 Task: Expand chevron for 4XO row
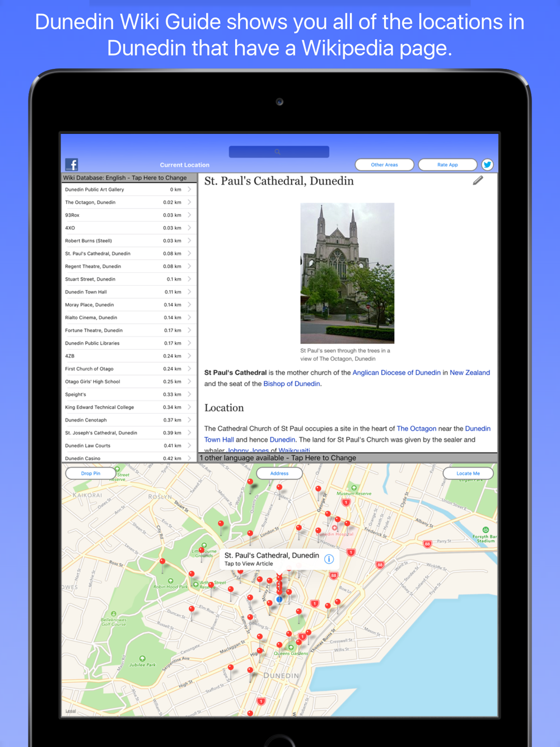coord(189,228)
